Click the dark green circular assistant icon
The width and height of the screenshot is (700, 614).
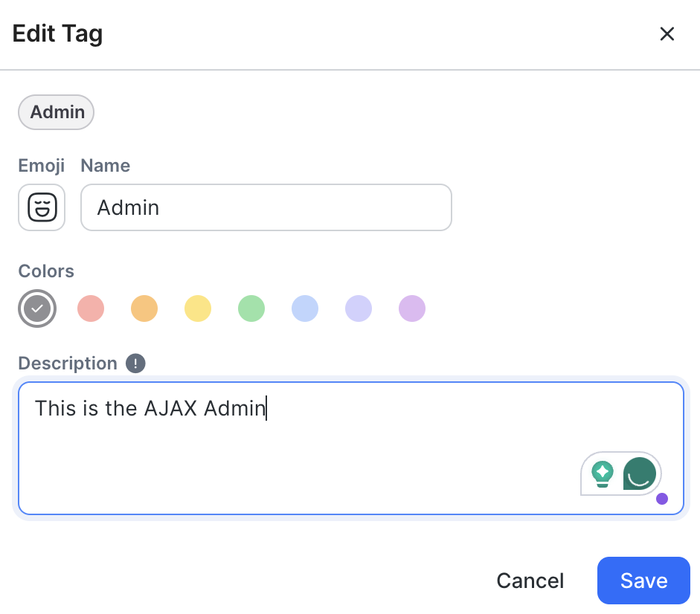tap(639, 473)
